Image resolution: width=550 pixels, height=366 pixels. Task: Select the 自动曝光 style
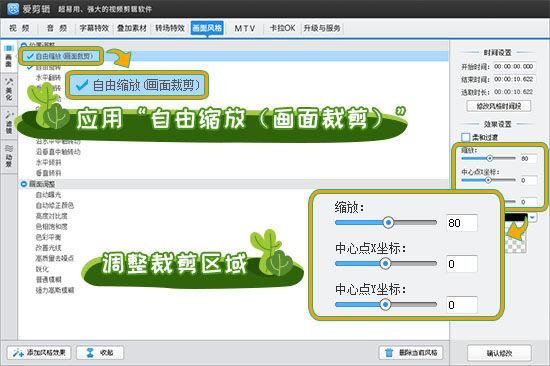48,195
